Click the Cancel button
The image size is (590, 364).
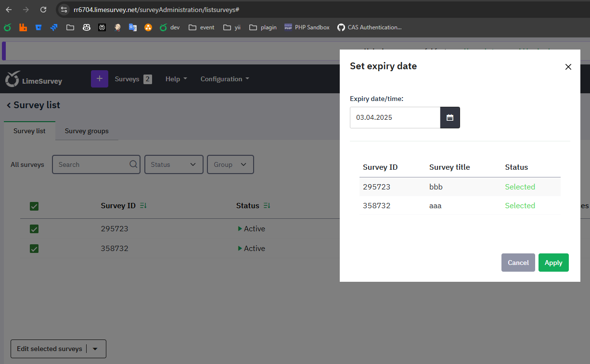coord(518,263)
